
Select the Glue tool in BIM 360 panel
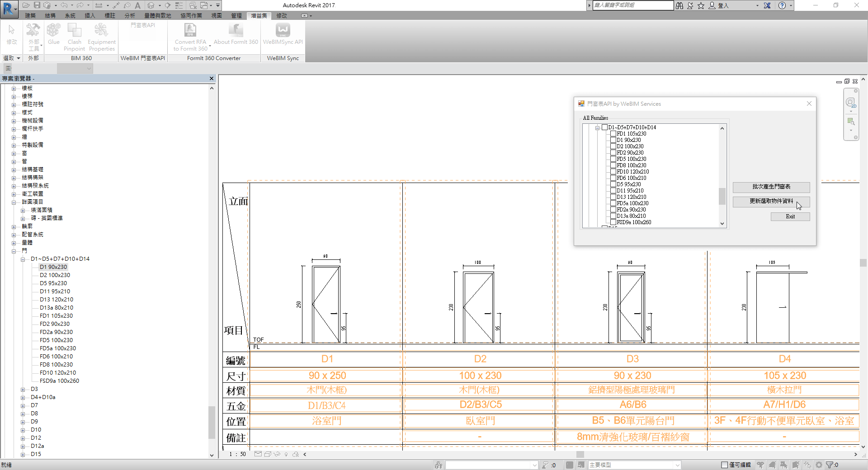tap(53, 36)
